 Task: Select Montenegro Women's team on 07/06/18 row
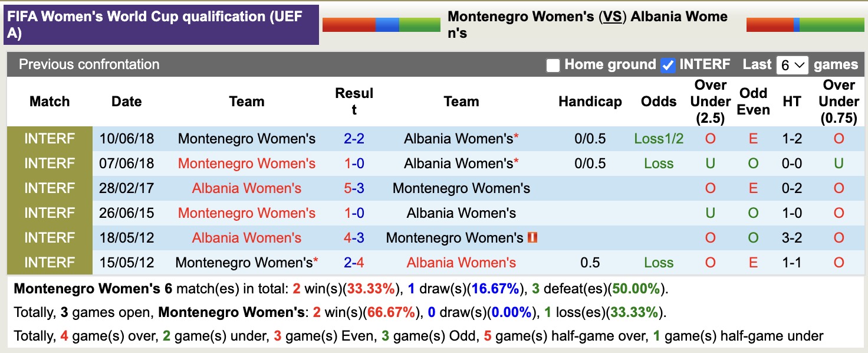click(246, 164)
